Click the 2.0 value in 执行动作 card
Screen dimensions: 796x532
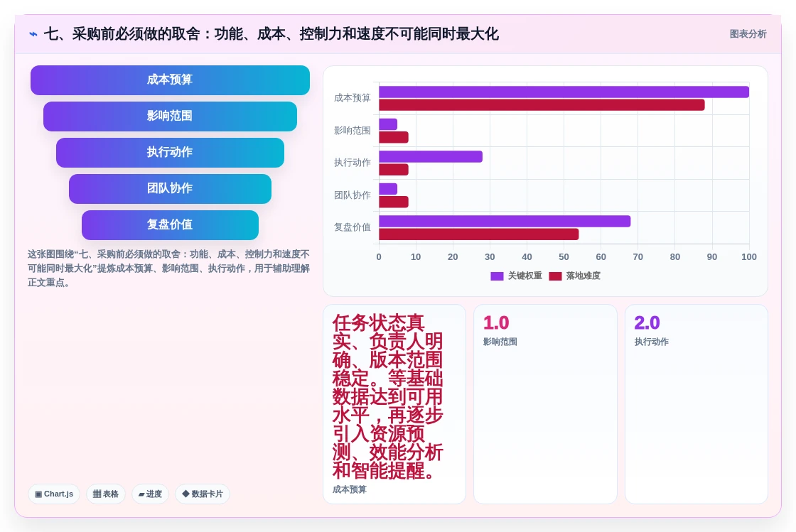point(647,323)
